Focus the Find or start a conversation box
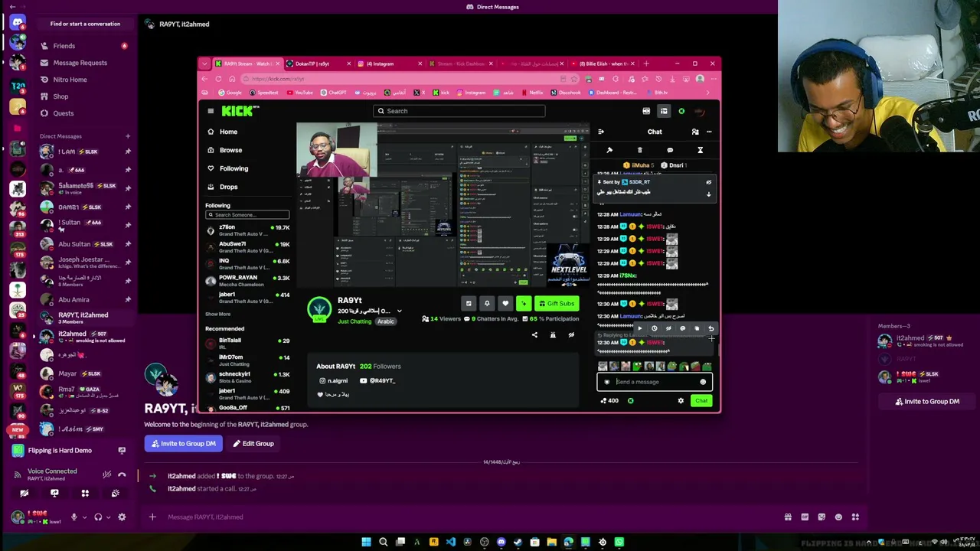980x551 pixels. point(85,24)
